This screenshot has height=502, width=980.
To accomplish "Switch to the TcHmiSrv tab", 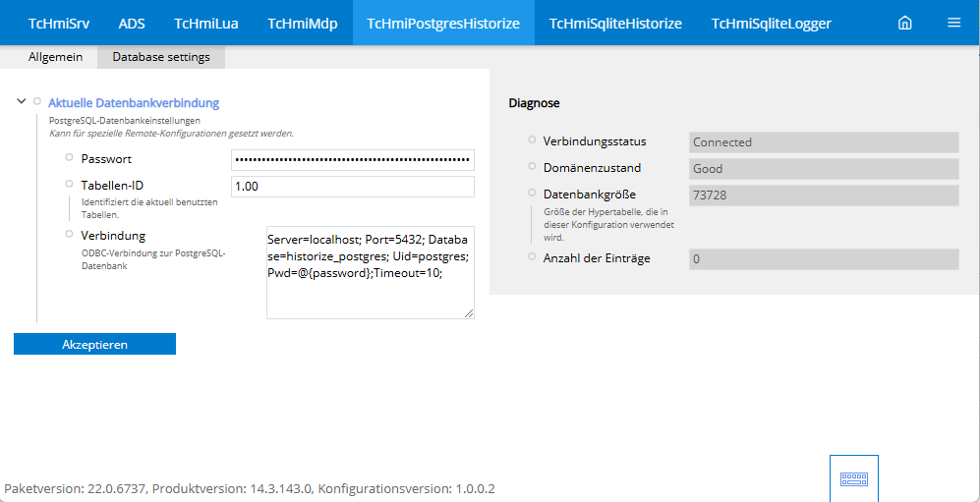I will [59, 24].
